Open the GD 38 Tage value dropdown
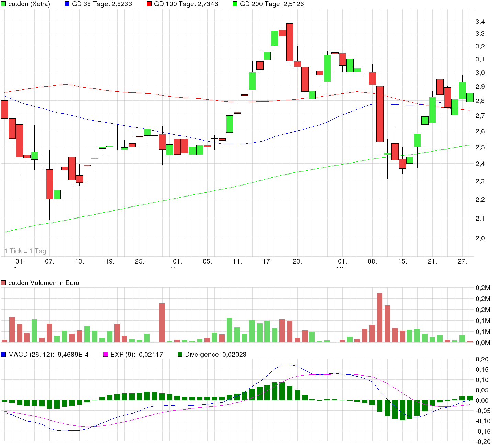The width and height of the screenshot is (499, 448). point(102,4)
